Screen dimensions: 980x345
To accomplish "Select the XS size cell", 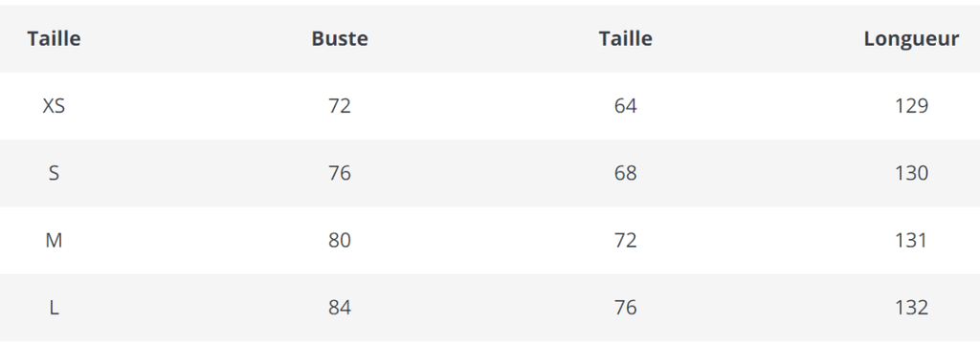I will click(x=54, y=106).
